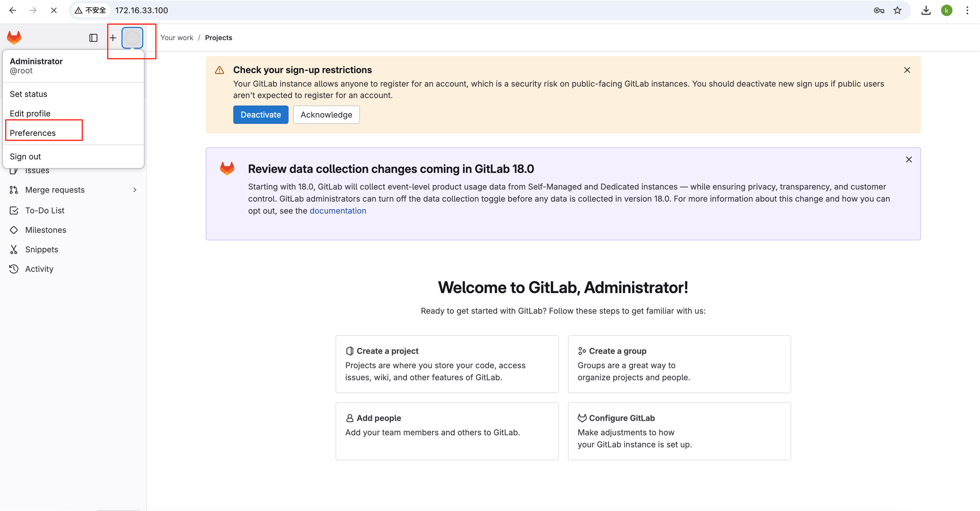Open the green Chrome profile avatar
Viewport: 980px width, 511px height.
(946, 10)
